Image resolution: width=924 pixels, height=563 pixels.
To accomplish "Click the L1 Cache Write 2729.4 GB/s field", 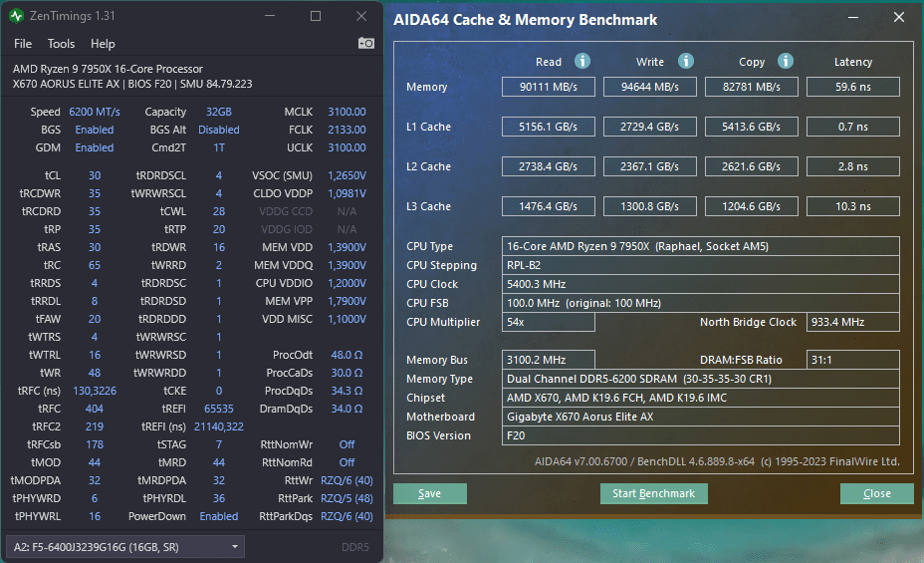I will [650, 127].
